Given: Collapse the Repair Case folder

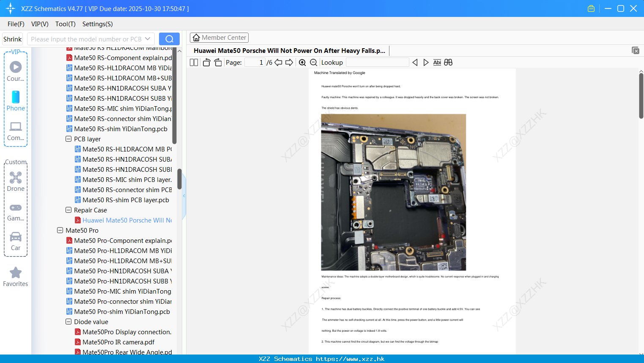Looking at the screenshot, I should 69,210.
